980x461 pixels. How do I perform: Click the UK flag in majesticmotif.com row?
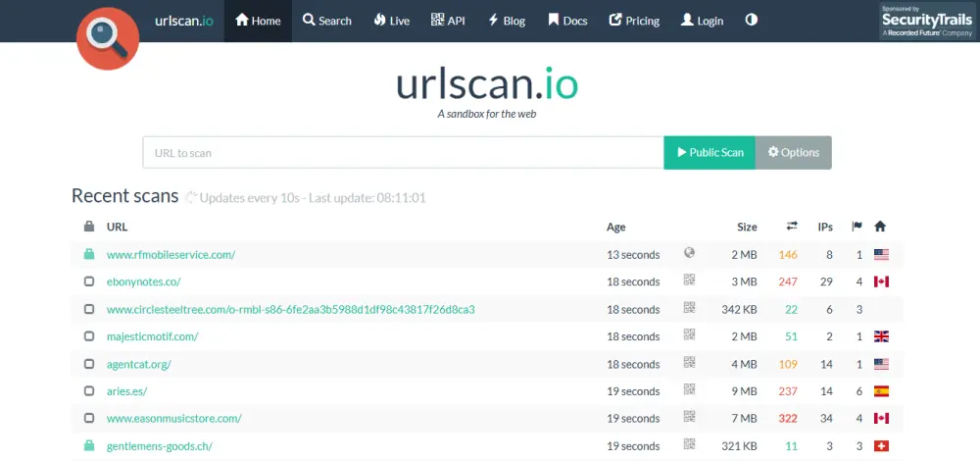(881, 336)
